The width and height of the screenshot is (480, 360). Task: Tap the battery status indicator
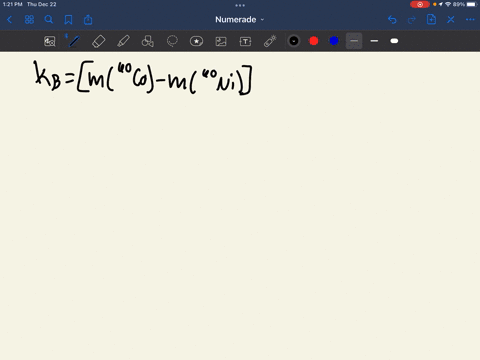[472, 4]
